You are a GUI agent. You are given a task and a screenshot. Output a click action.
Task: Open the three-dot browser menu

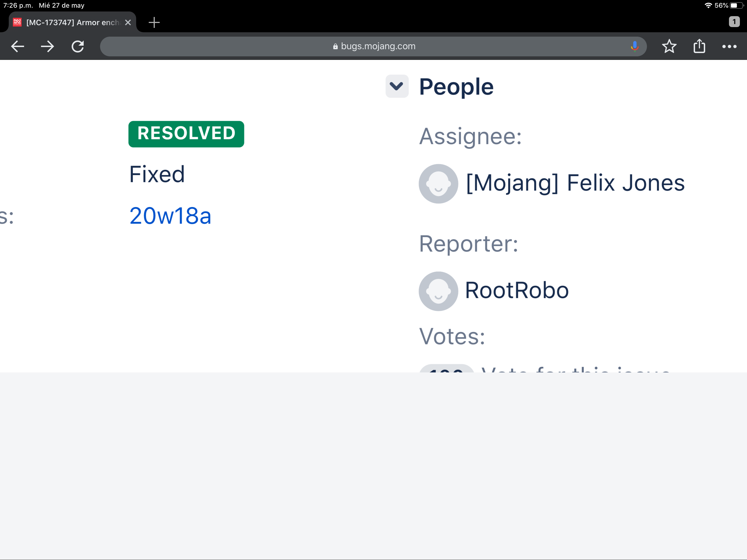click(729, 46)
